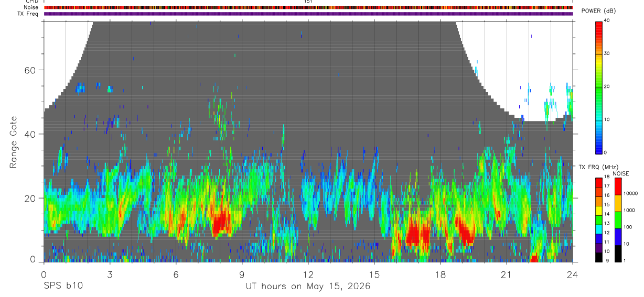Click the 6 tick on the UT hours axis
Image resolution: width=644 pixels, height=297 pixels.
pyautogui.click(x=176, y=274)
